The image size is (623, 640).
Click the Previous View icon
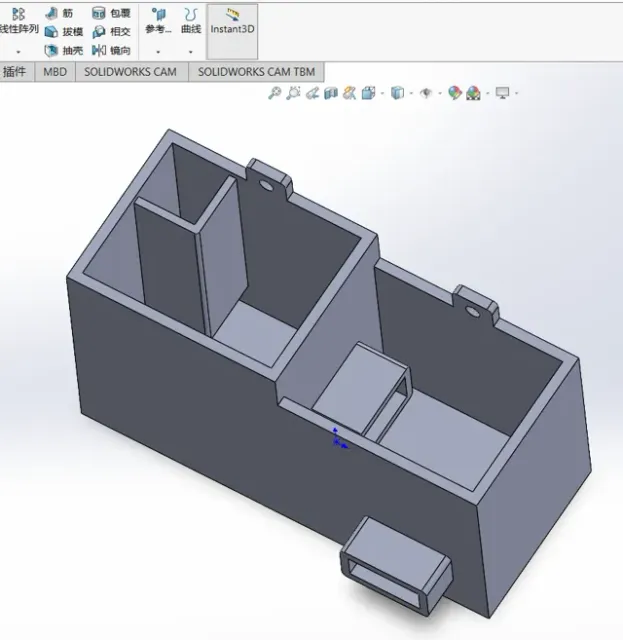(x=312, y=93)
